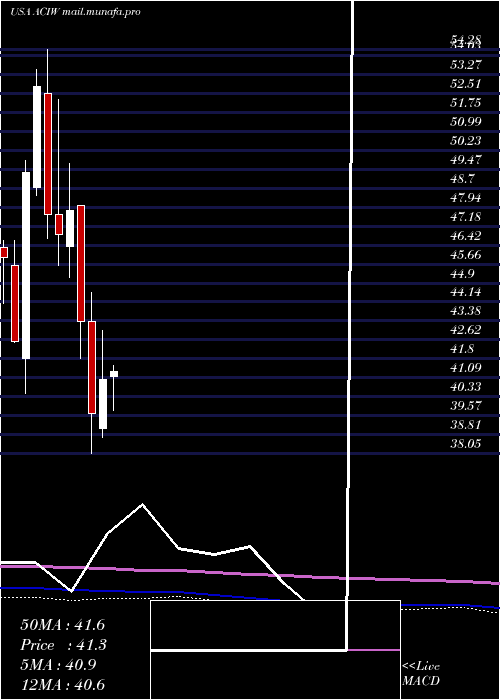The height and width of the screenshot is (700, 500).
Task: Click the 47.18 price axis label
Action: pos(466,217)
